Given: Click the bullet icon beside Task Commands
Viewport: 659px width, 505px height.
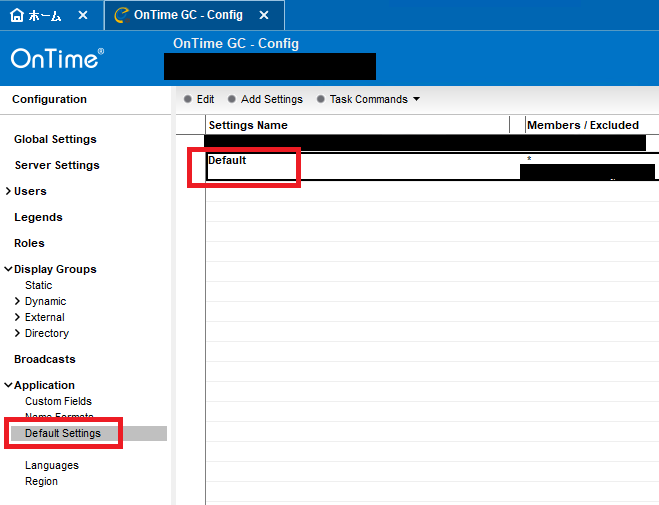Looking at the screenshot, I should pos(321,99).
